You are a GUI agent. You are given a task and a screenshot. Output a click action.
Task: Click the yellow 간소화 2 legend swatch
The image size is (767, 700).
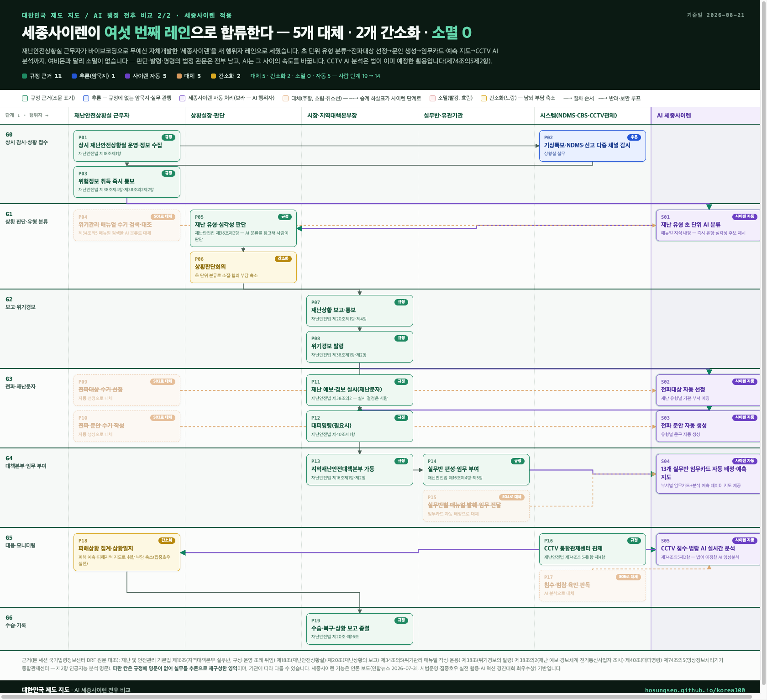click(213, 76)
